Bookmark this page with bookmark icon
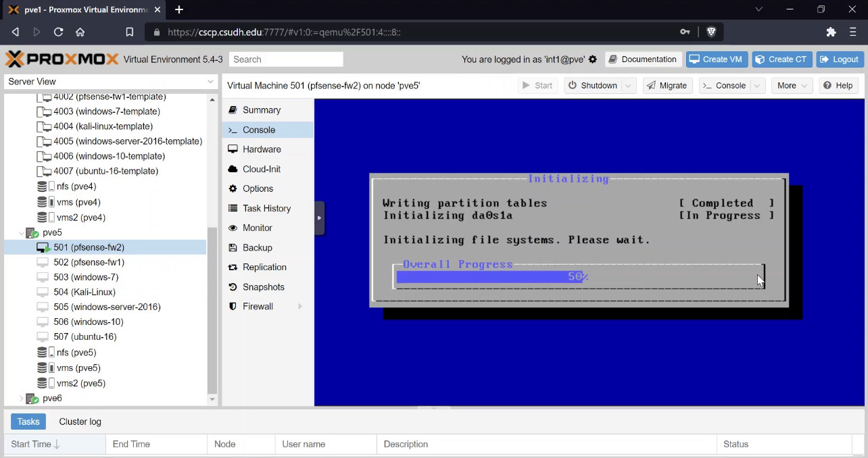The height and width of the screenshot is (458, 868). click(x=130, y=32)
